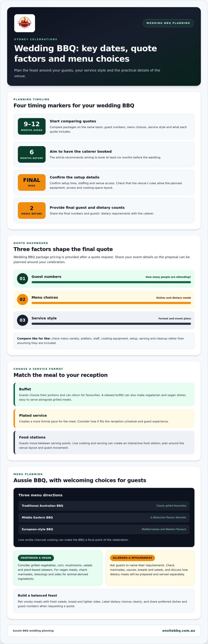Click the Vegetarian & Vegan tag

click(36, 558)
